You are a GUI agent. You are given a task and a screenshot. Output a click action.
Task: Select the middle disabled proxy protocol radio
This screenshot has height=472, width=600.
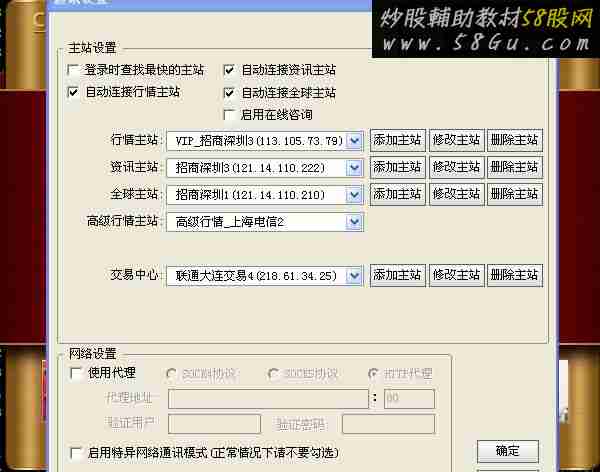[273, 373]
